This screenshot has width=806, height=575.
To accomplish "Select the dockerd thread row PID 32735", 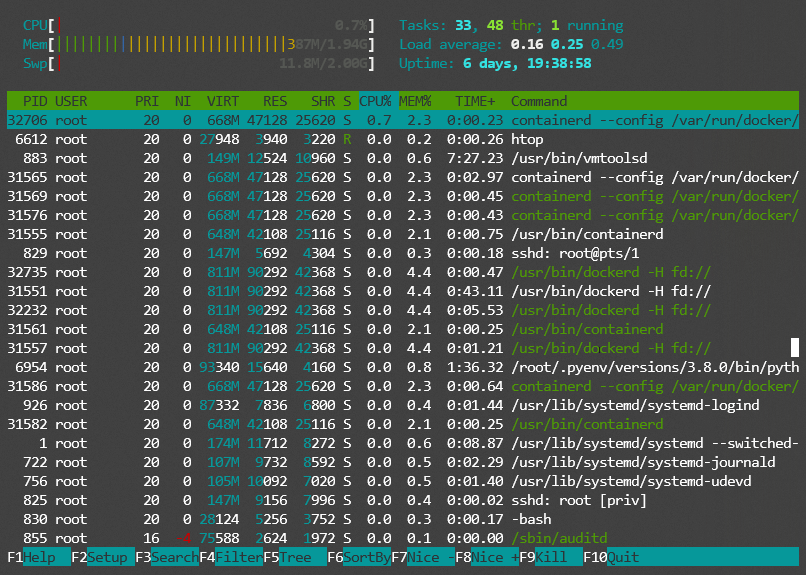I will pos(403,272).
